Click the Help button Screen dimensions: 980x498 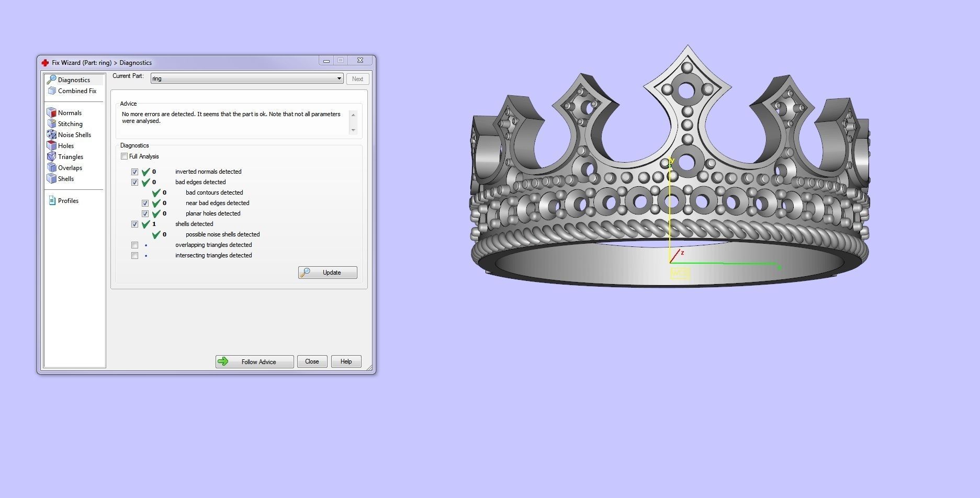click(x=346, y=361)
